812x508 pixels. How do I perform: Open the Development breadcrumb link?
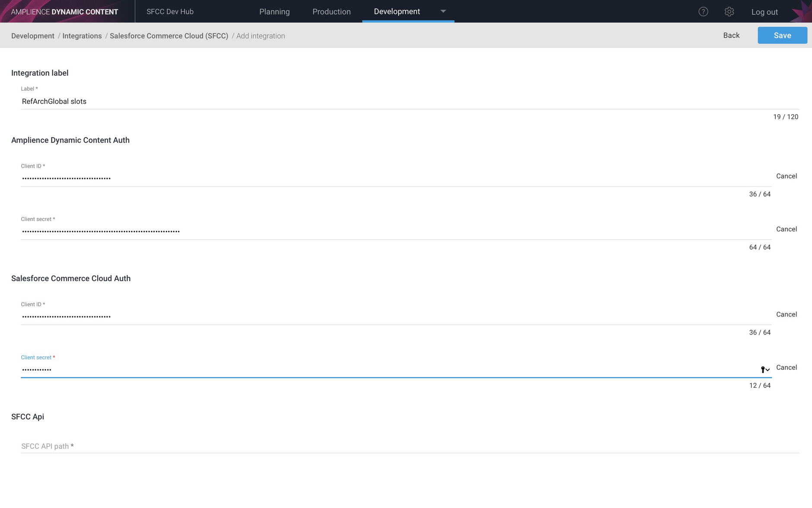33,36
